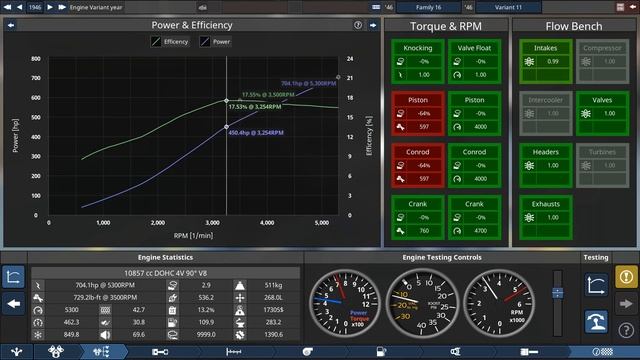Click the power icon beside 704.1hp

click(38, 285)
